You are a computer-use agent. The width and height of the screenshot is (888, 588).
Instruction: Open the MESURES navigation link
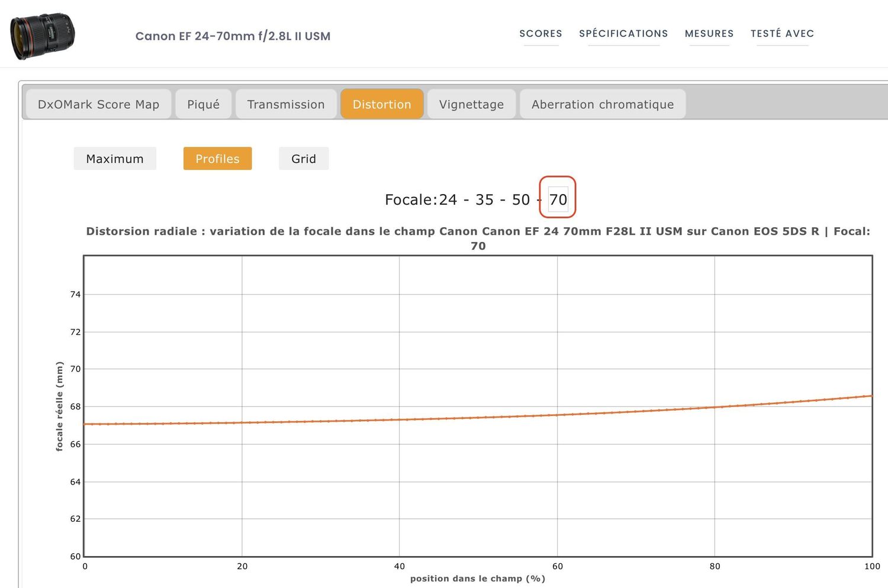(x=709, y=34)
